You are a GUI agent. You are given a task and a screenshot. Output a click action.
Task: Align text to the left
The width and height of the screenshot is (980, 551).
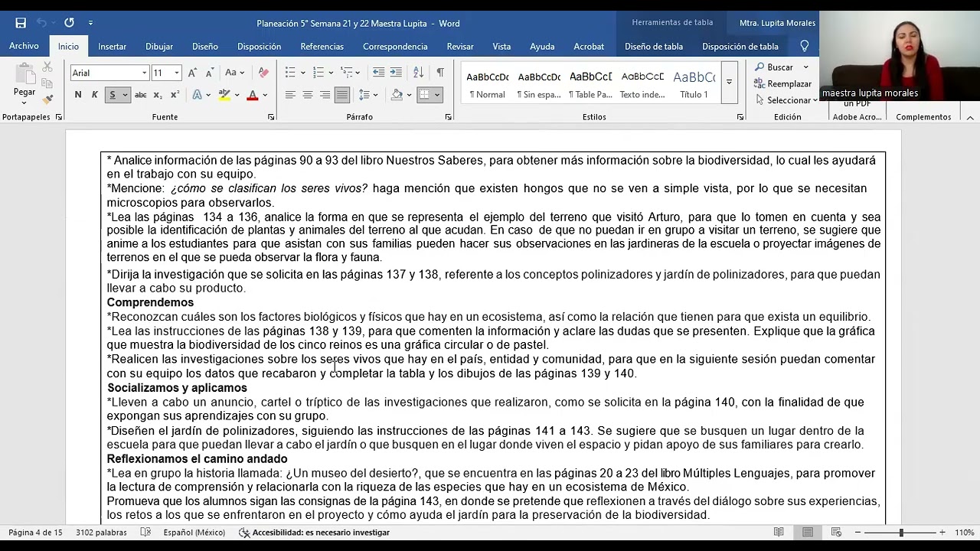click(290, 95)
